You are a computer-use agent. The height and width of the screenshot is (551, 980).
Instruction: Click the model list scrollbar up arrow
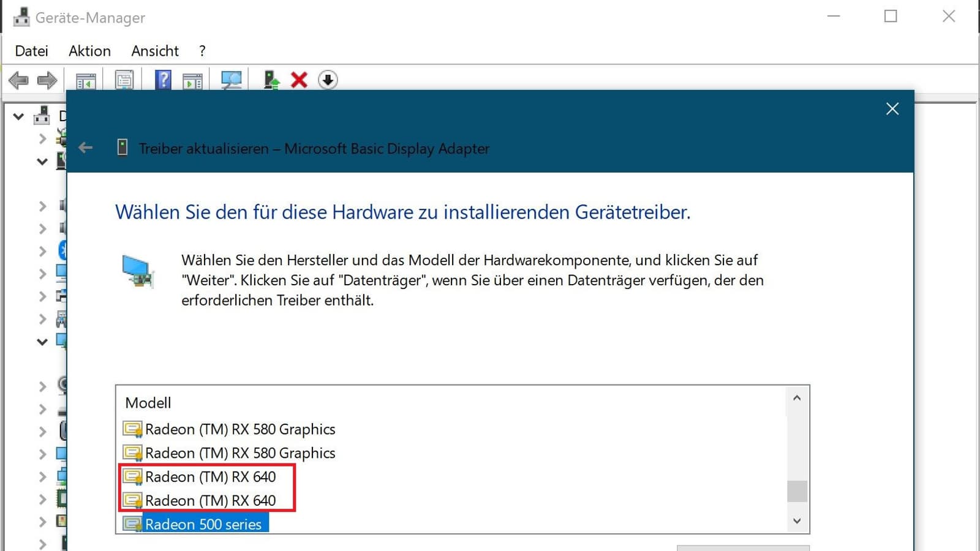pos(797,398)
